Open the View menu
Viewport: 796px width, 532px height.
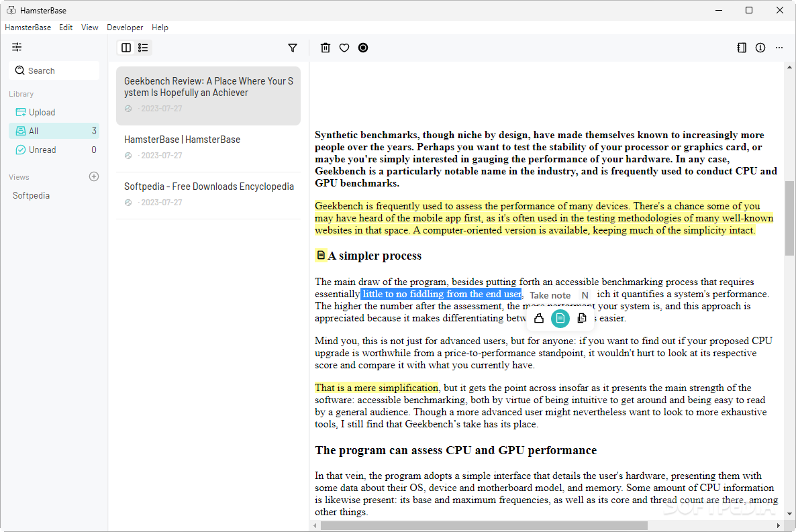pyautogui.click(x=89, y=28)
